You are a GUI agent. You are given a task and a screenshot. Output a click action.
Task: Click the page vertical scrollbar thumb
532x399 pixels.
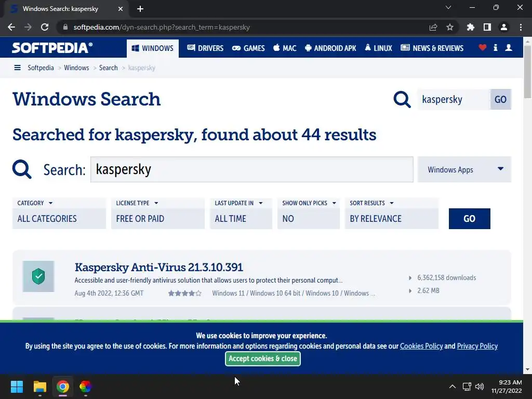click(527, 71)
